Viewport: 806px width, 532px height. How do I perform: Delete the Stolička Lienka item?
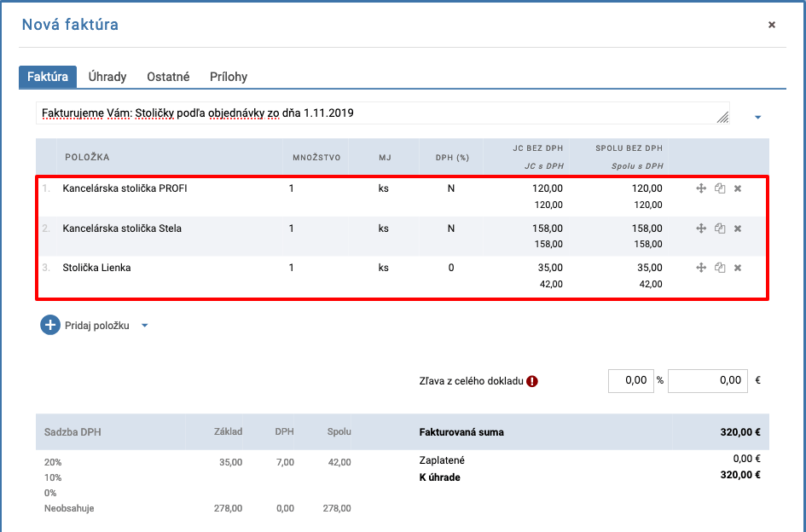pyautogui.click(x=738, y=268)
